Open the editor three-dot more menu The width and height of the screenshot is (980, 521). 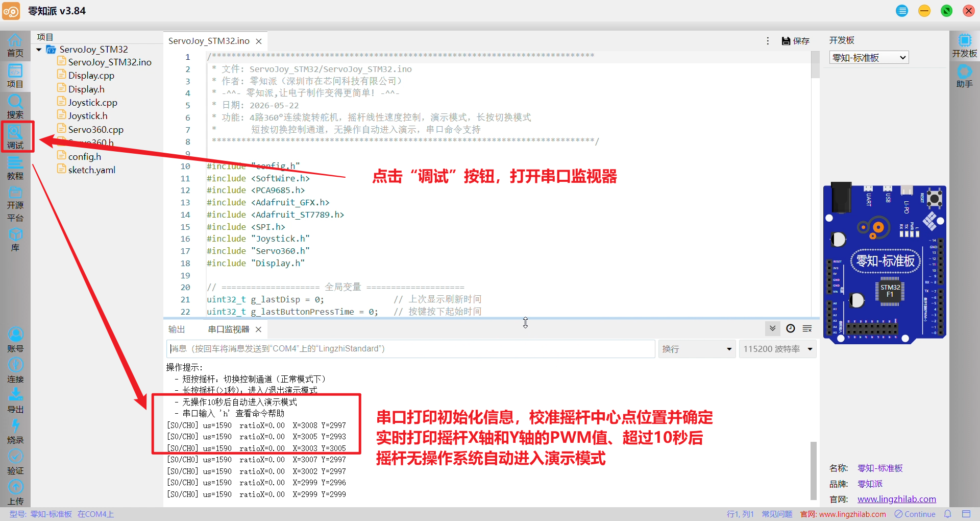[768, 41]
